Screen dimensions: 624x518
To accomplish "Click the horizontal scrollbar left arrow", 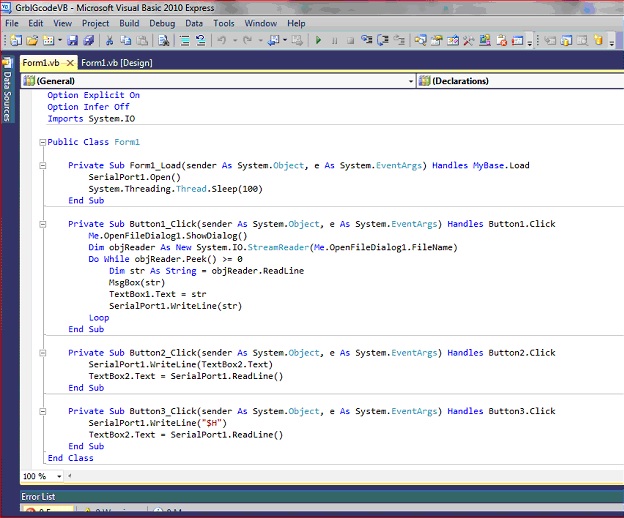I will 71,477.
